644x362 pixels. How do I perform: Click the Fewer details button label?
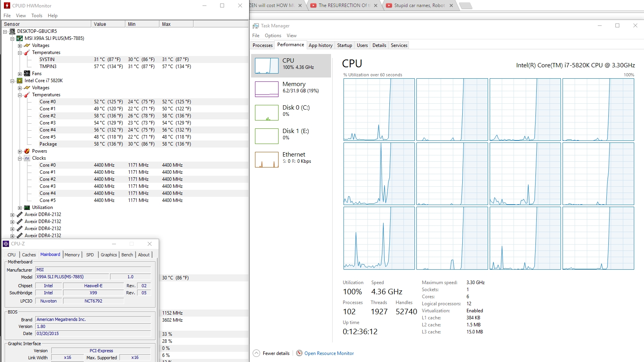click(x=276, y=353)
